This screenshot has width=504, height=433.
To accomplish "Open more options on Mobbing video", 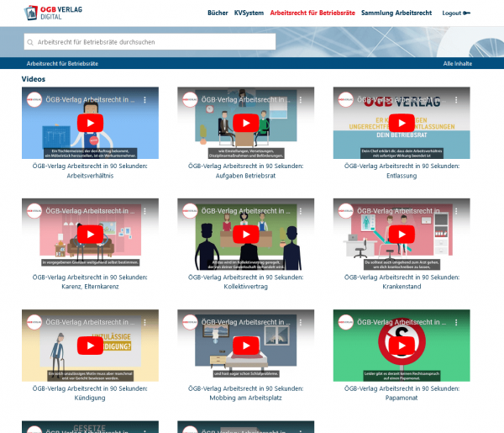I will [301, 322].
